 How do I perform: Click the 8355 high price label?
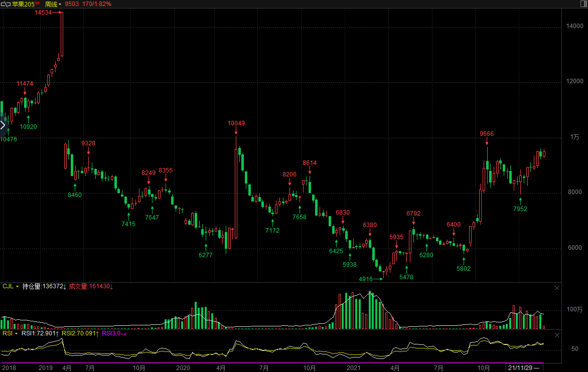pyautogui.click(x=166, y=170)
